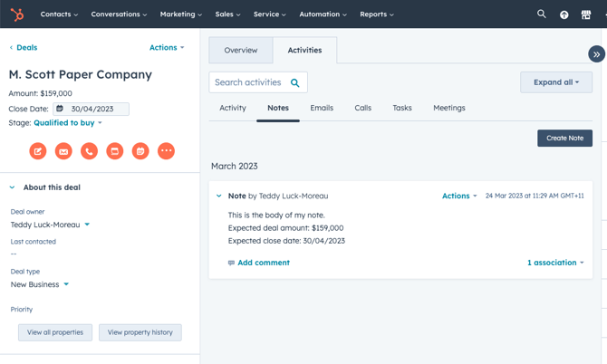Screen dimensions: 607x364
Task: Select the Emails activity tab
Action: tap(322, 108)
